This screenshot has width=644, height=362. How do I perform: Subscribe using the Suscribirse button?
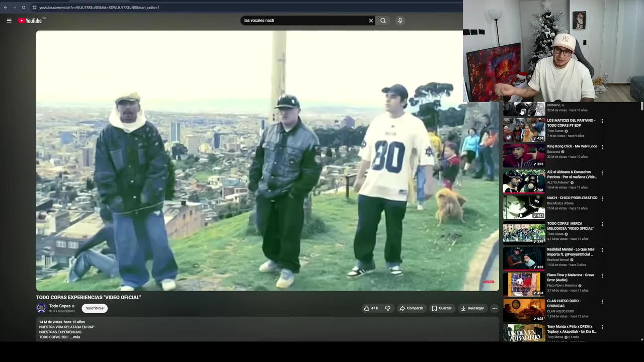[95, 308]
